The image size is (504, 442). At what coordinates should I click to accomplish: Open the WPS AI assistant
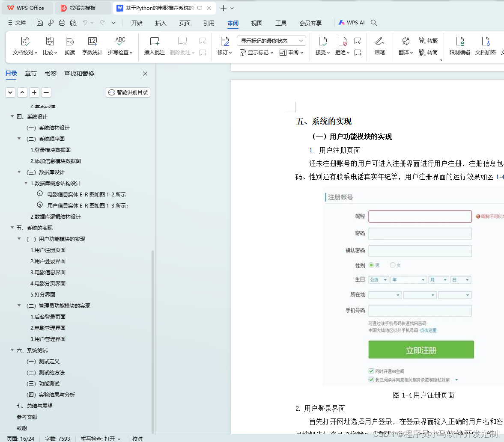(351, 23)
